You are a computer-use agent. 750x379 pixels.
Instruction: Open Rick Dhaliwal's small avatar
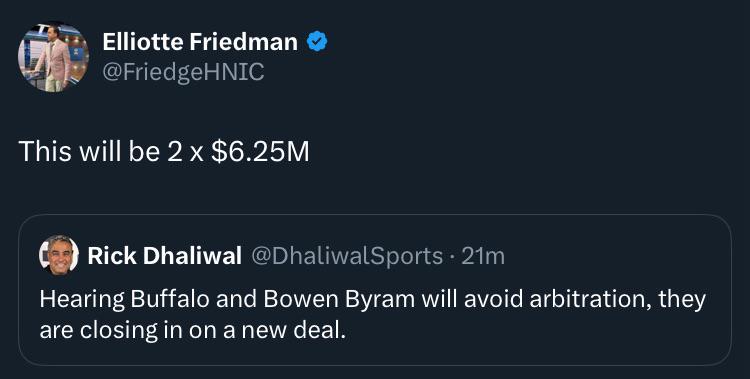(x=59, y=255)
